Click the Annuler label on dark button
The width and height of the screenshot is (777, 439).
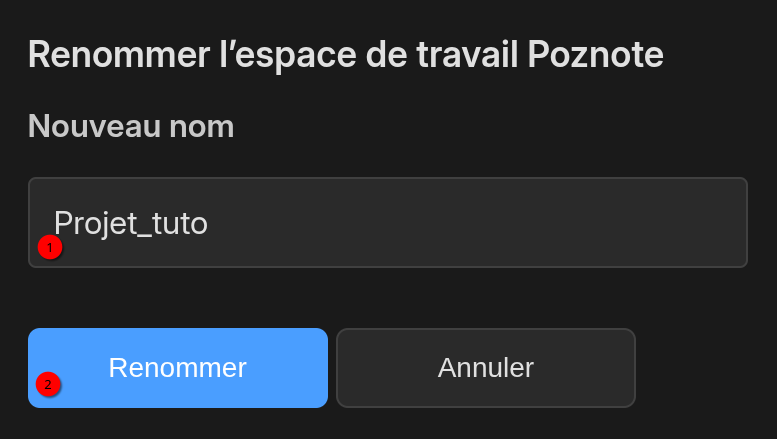tap(485, 368)
